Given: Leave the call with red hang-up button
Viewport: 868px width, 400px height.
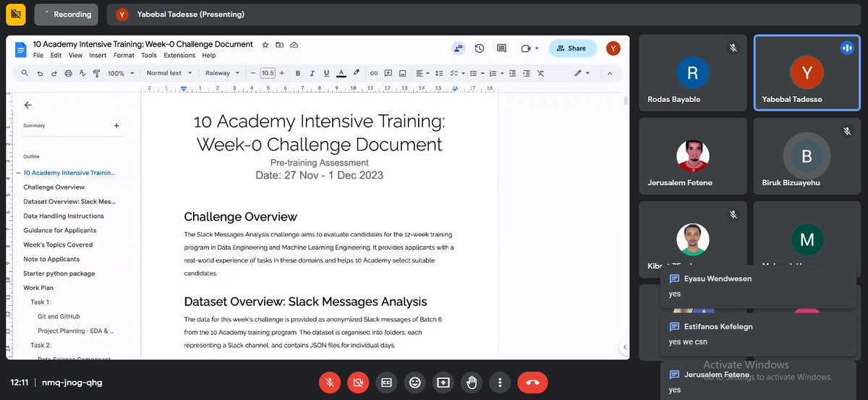Looking at the screenshot, I should coord(532,383).
